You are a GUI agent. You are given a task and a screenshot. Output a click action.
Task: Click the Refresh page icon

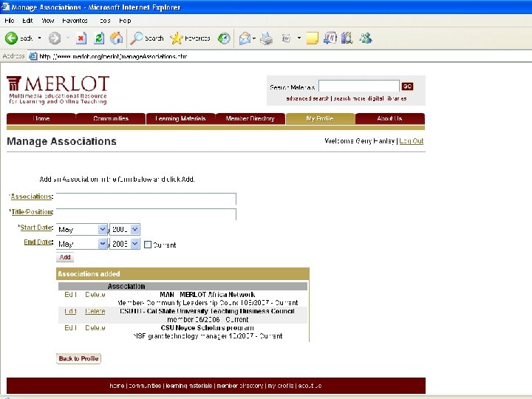99,38
